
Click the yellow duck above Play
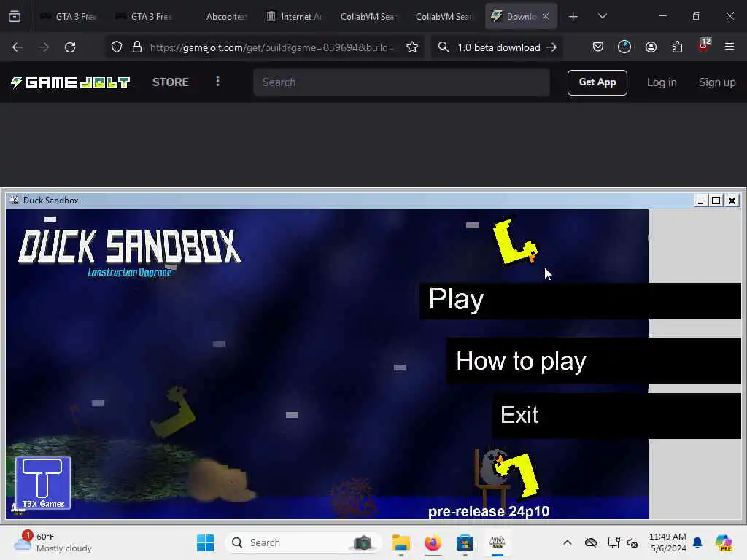click(515, 242)
